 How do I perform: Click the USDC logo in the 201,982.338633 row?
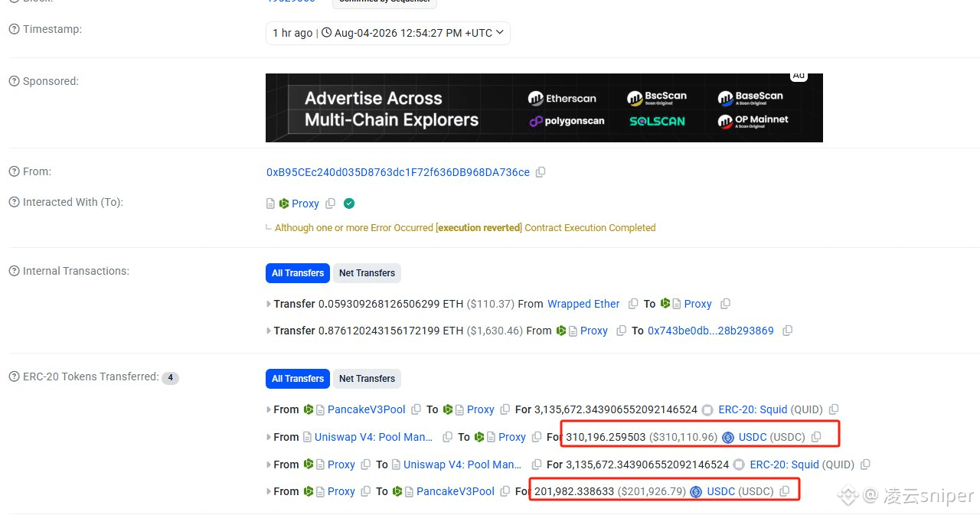click(696, 492)
